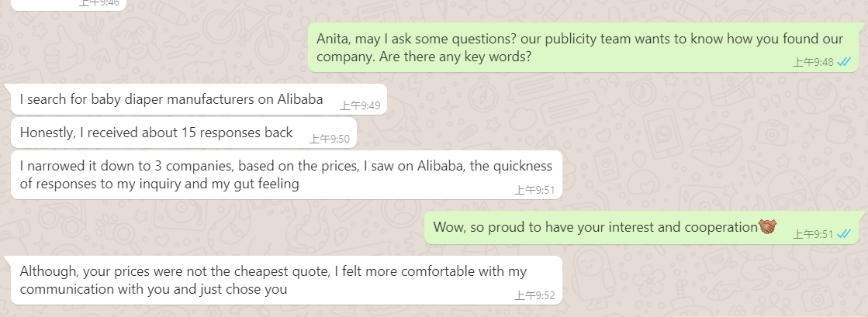The image size is (868, 317).
Task: Click the 上午9:49 timestamp
Action: [360, 106]
